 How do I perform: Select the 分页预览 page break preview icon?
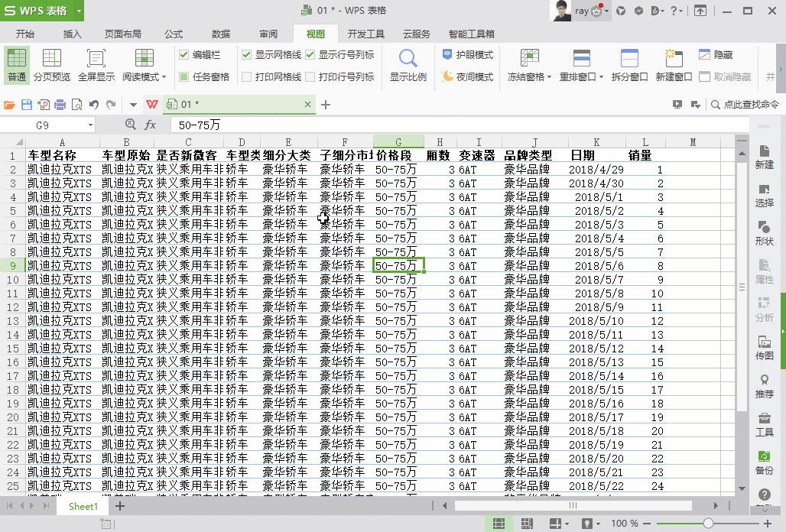point(51,65)
